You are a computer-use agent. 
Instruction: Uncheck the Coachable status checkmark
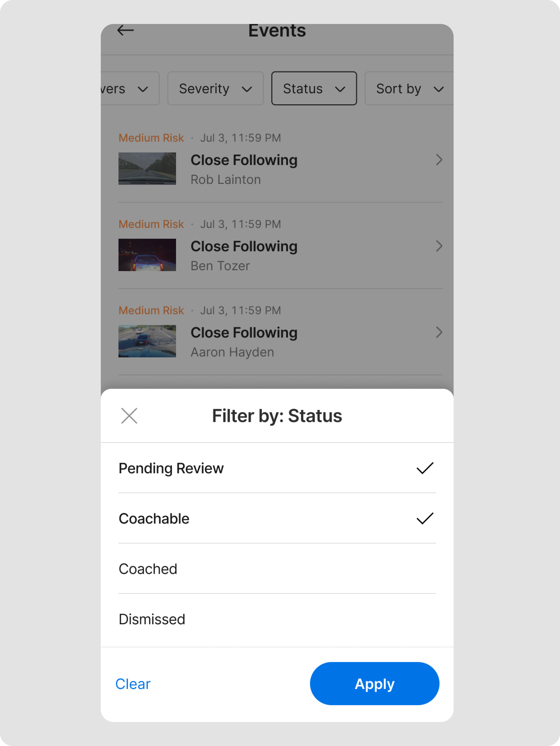coord(425,518)
